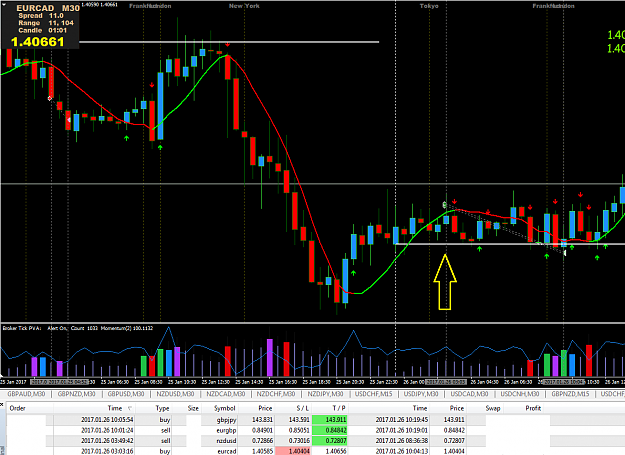Click the stop loss value 0.85051
625x455 pixels.
click(299, 431)
